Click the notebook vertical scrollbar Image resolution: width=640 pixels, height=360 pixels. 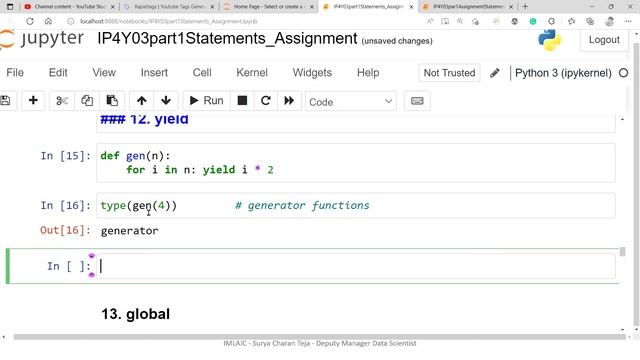click(x=622, y=251)
